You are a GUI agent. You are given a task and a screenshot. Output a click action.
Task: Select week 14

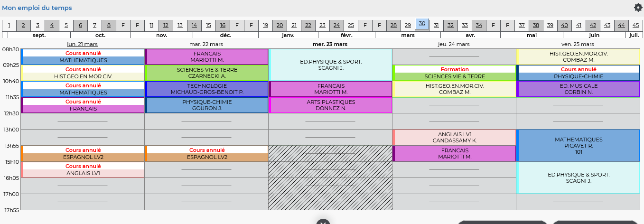(194, 26)
